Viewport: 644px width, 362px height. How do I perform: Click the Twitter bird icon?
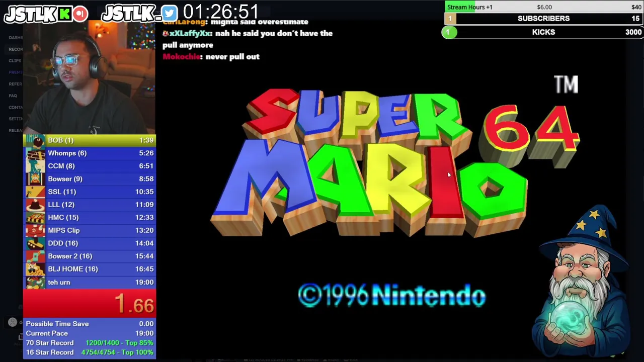coord(170,14)
